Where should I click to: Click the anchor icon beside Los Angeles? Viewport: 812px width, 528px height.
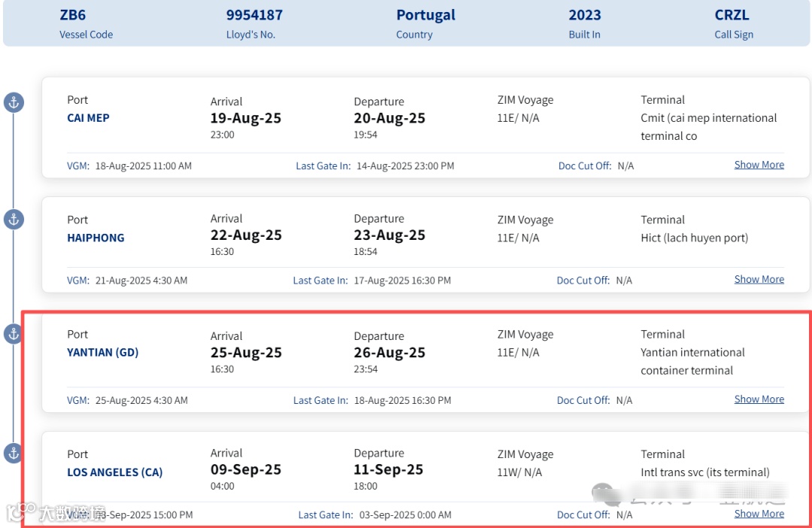coord(14,454)
